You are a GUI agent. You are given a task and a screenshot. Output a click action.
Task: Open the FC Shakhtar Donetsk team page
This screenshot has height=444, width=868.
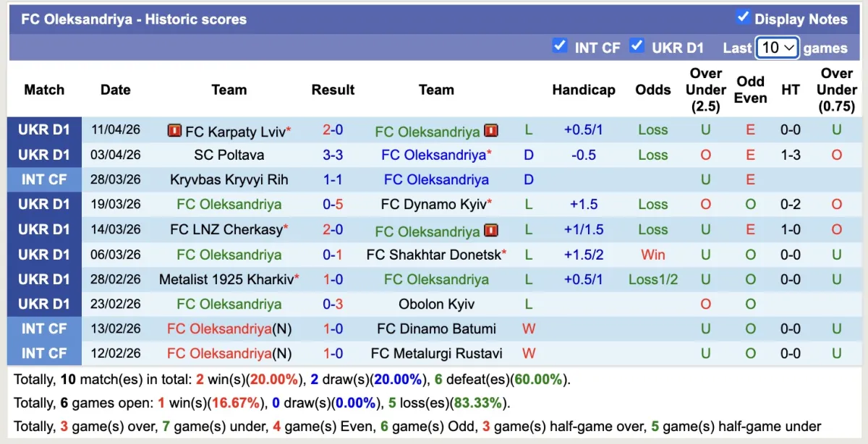pyautogui.click(x=433, y=255)
